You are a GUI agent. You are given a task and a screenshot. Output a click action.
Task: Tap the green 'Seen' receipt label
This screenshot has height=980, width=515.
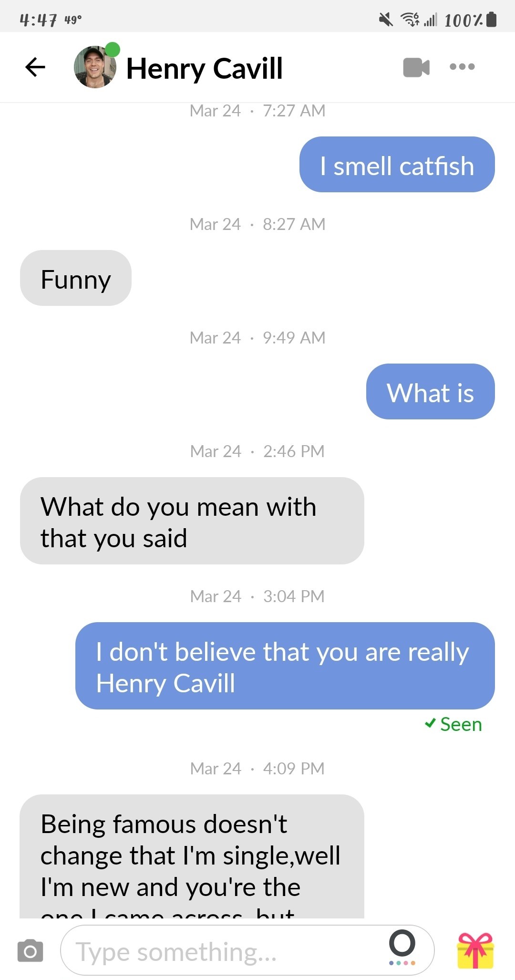[x=453, y=724]
